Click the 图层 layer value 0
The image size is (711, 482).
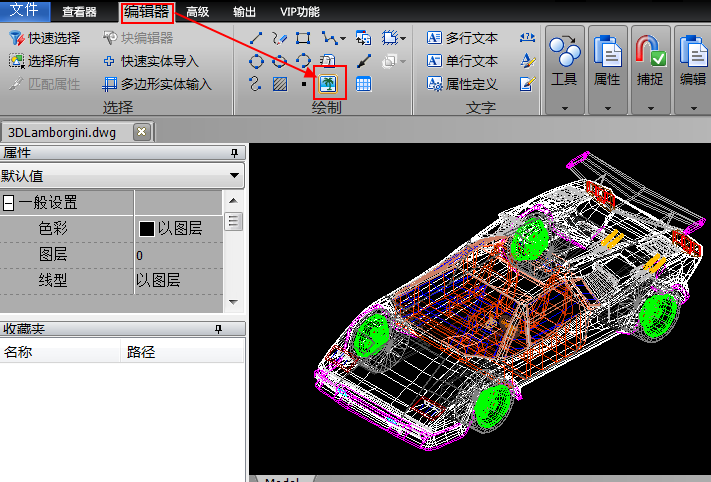click(x=179, y=255)
